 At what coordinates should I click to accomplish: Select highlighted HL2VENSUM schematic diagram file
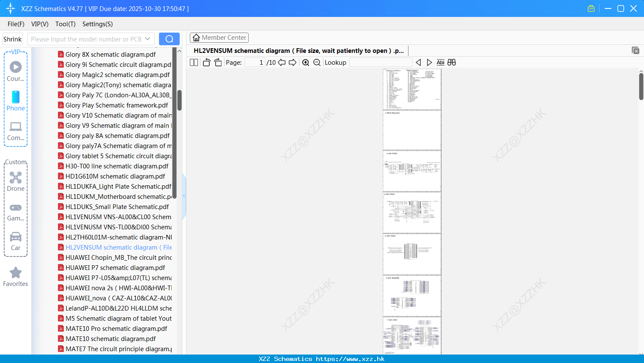pyautogui.click(x=115, y=247)
